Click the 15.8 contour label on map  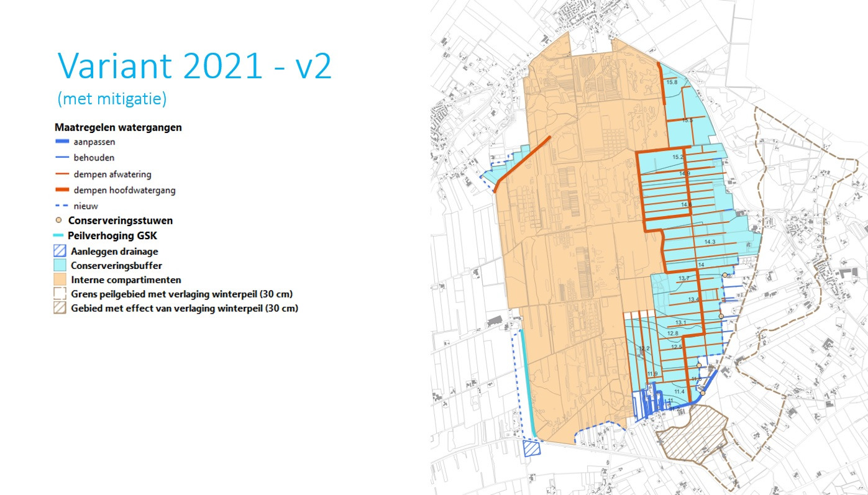pyautogui.click(x=672, y=82)
